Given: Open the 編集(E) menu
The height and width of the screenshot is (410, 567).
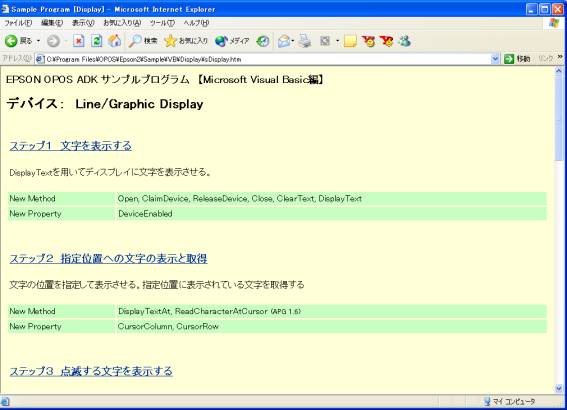Looking at the screenshot, I should pyautogui.click(x=52, y=23).
